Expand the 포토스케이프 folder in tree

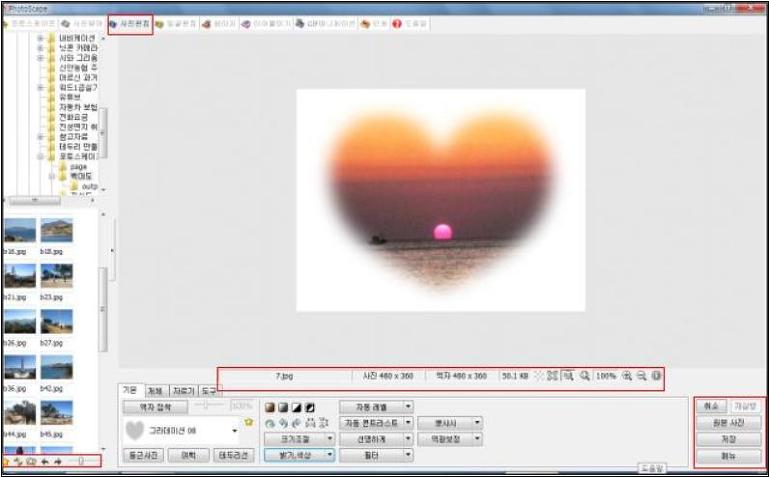[41, 156]
